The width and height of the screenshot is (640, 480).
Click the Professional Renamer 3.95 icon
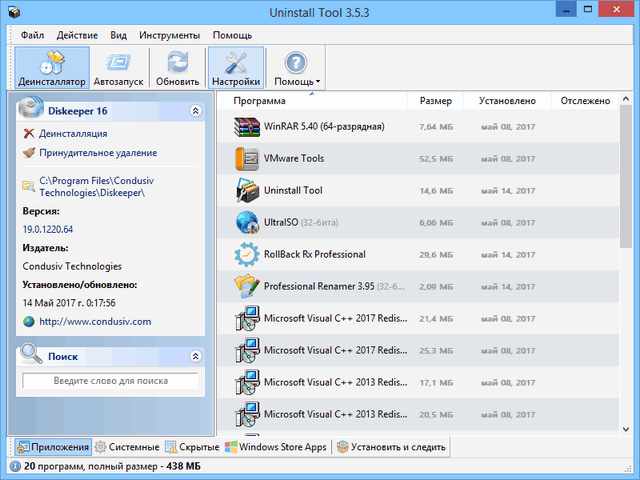[x=247, y=286]
